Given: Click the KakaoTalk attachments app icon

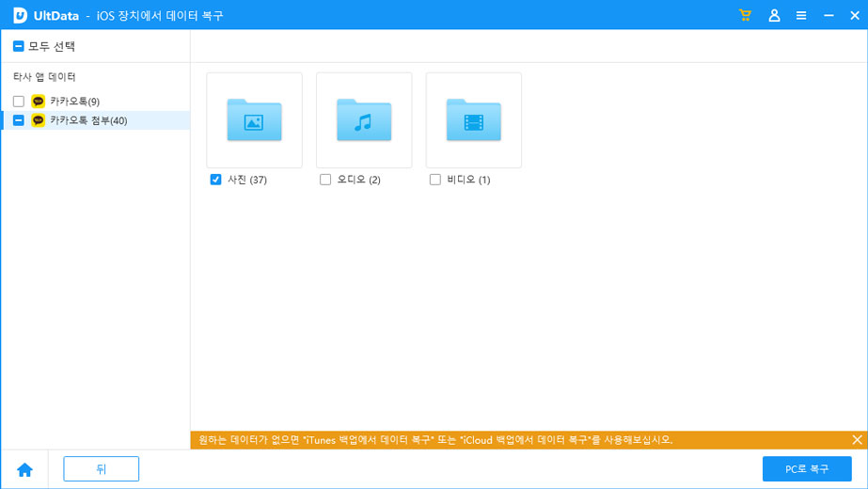Looking at the screenshot, I should point(39,120).
